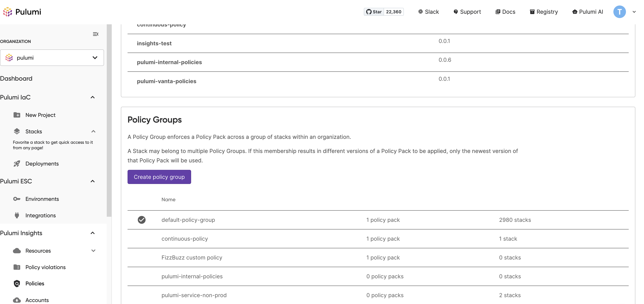Open Integrations
The image size is (644, 304).
pyautogui.click(x=40, y=215)
